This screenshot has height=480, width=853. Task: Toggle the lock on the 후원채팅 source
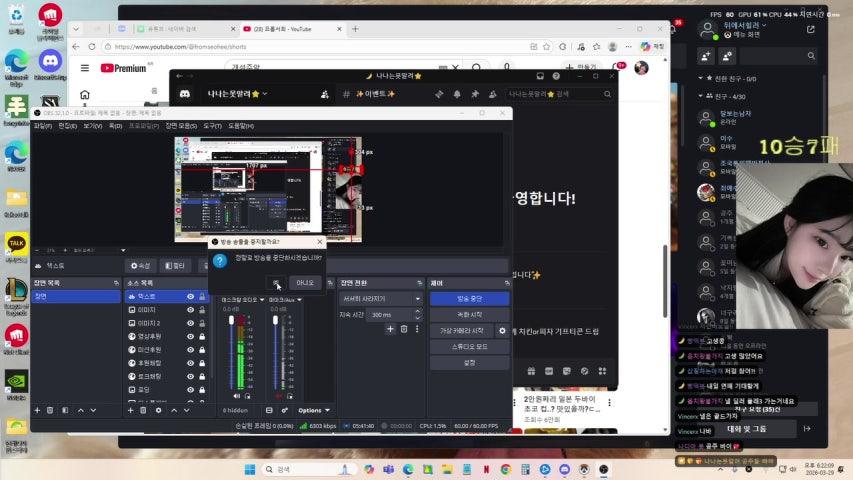pos(202,363)
